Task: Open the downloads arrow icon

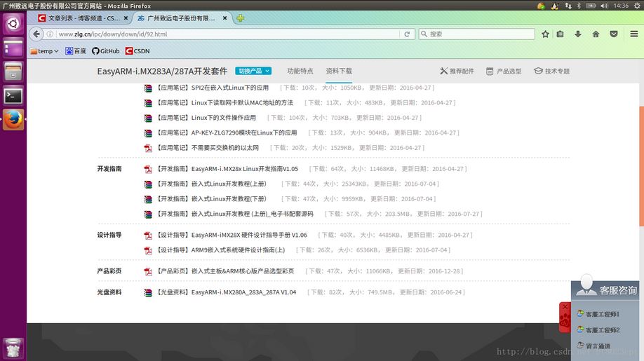Action: 578,34
